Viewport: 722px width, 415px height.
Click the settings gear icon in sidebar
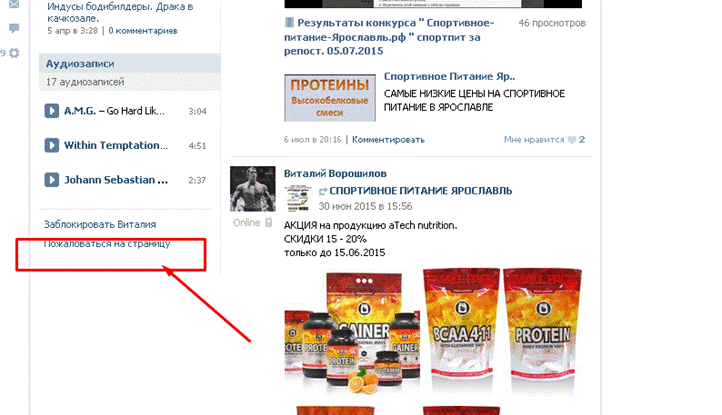point(14,53)
